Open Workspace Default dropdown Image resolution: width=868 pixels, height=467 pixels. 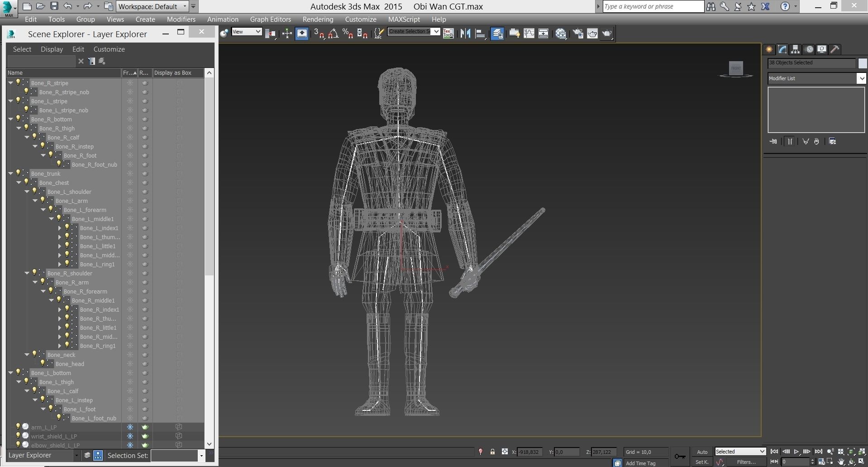pos(153,6)
